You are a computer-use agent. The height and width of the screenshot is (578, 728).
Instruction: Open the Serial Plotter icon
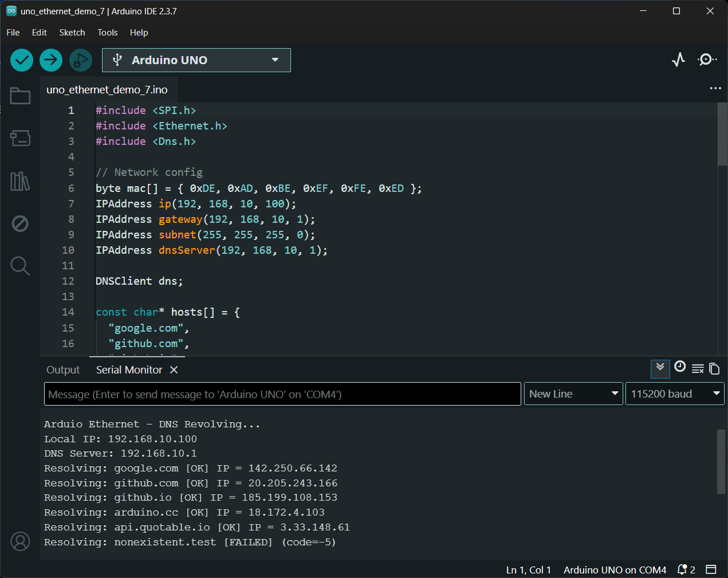pos(678,60)
